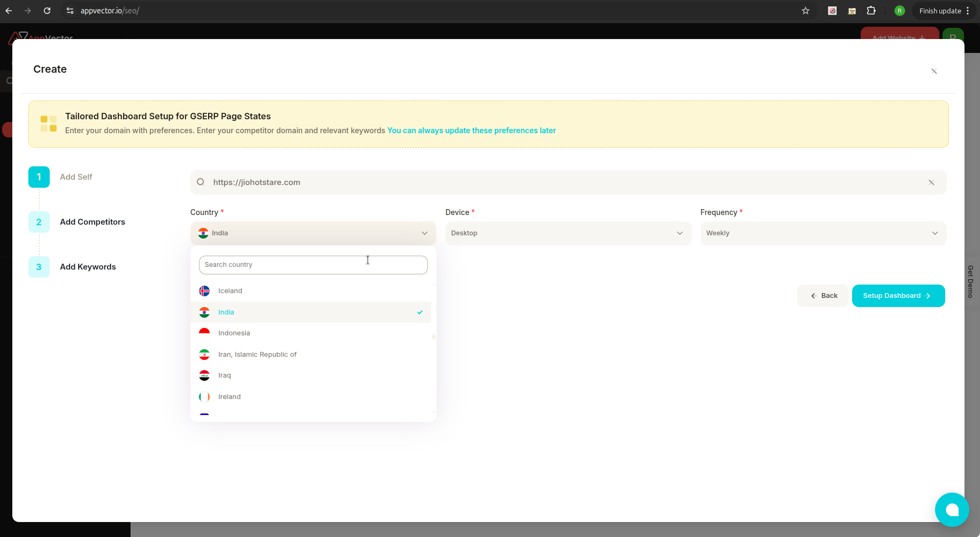Open the live chat bubble widget

(x=952, y=510)
